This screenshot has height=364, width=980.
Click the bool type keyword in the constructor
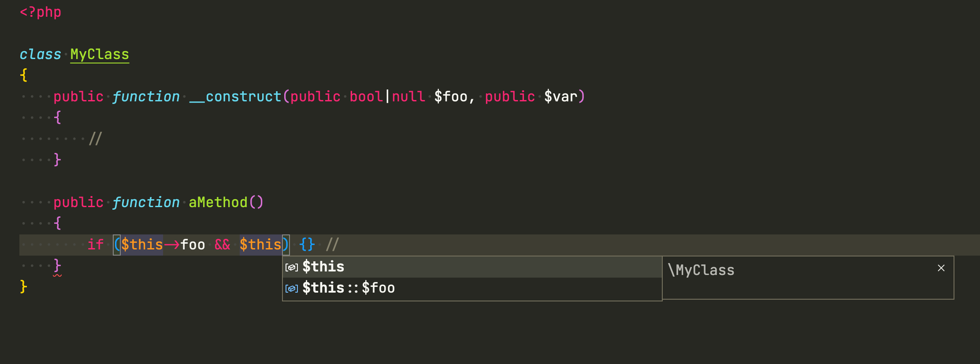[365, 96]
